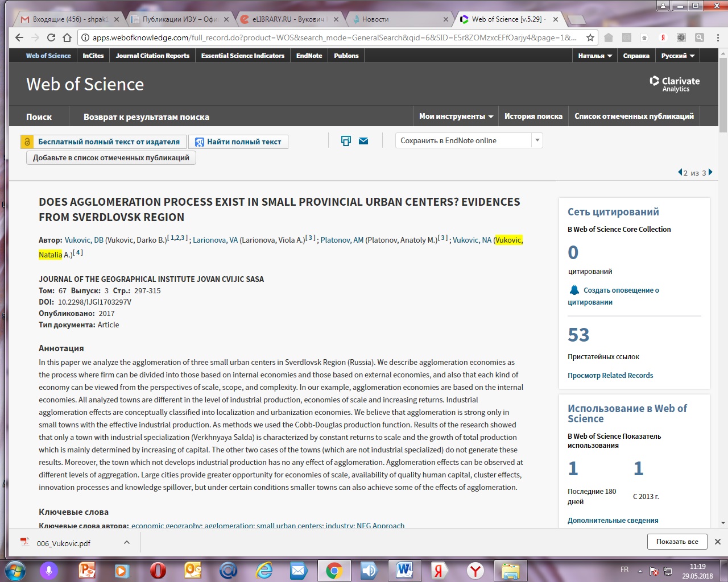Click Найти полный текст button
The height and width of the screenshot is (582, 728).
pyautogui.click(x=238, y=142)
